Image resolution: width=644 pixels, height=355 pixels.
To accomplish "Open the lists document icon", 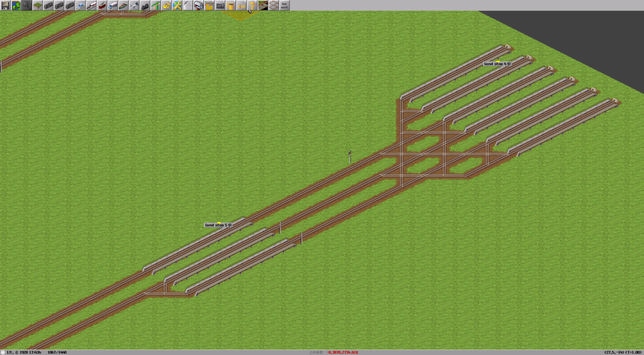I will 188,5.
